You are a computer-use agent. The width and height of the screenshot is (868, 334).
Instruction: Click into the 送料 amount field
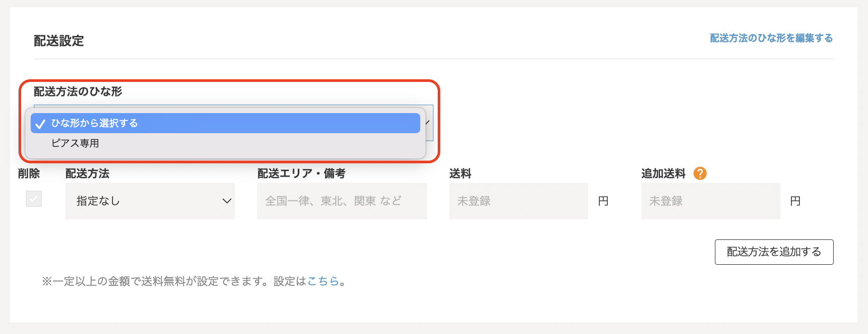coord(518,201)
